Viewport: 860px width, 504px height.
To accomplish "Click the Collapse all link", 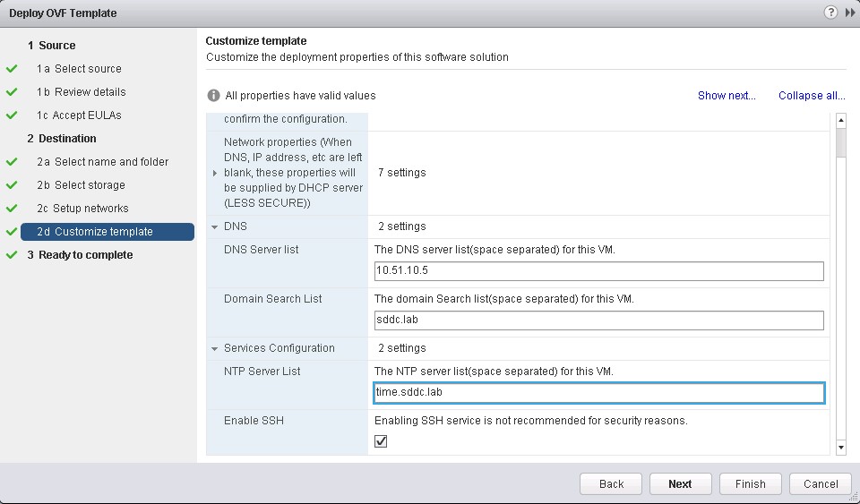I will coord(812,96).
